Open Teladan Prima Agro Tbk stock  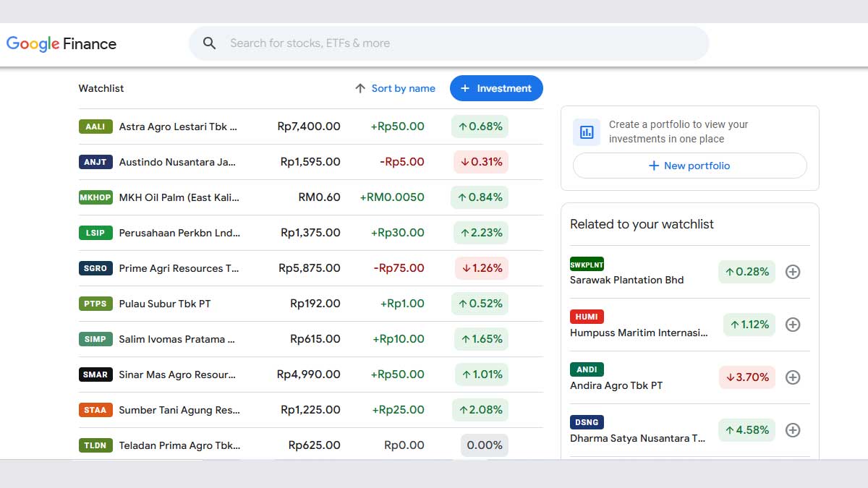coord(179,445)
